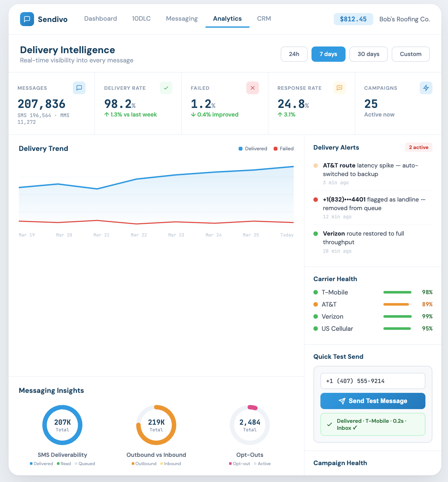
Task: Click the AT&T carrier health bar
Action: (x=397, y=304)
